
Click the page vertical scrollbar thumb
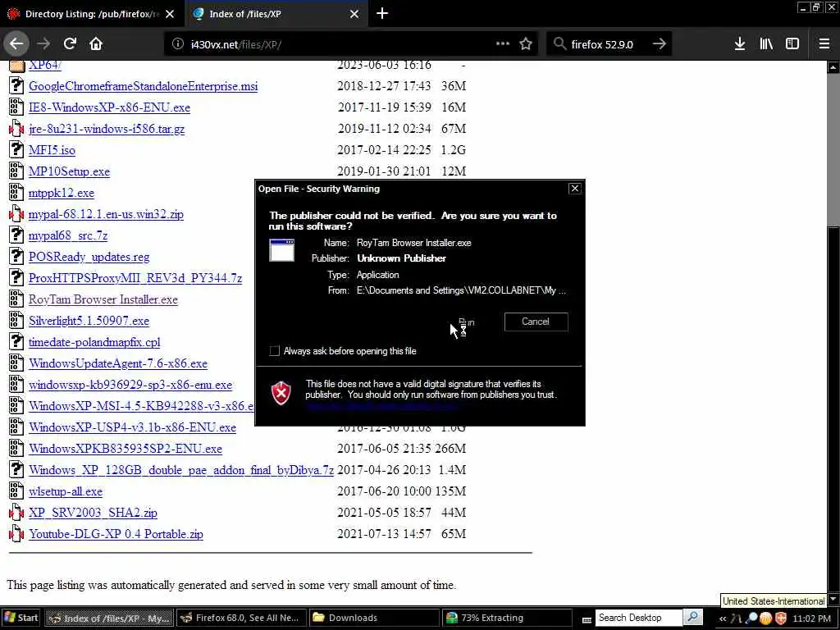(833, 150)
